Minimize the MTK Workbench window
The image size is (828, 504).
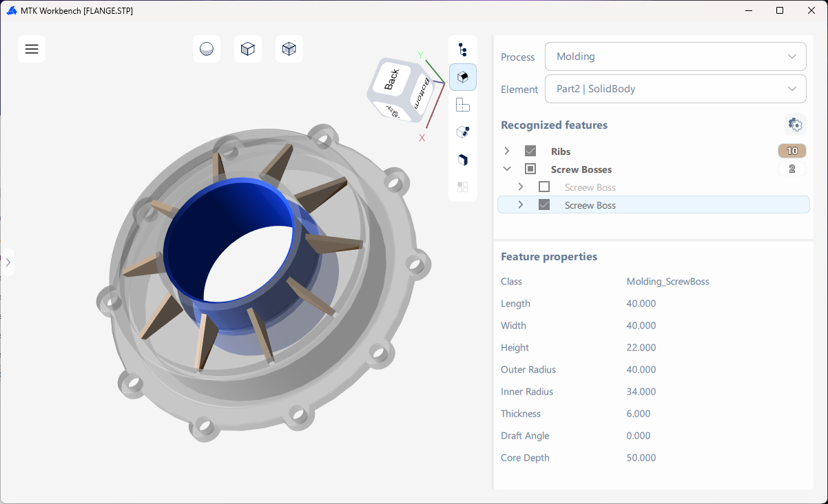[x=749, y=10]
